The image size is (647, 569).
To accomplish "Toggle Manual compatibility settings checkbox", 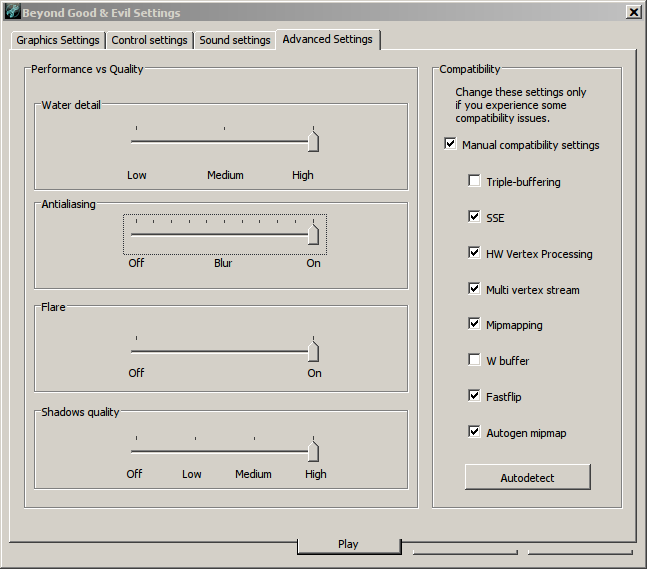I will [450, 144].
